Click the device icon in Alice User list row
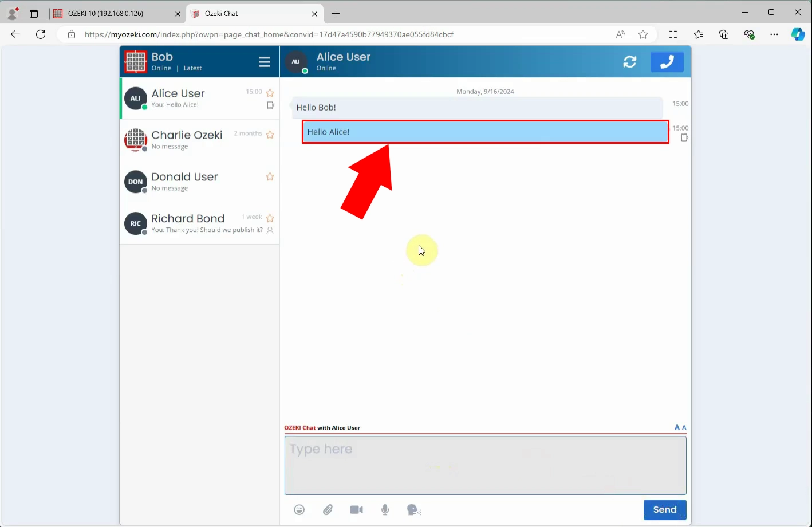The height and width of the screenshot is (527, 812). [x=270, y=105]
